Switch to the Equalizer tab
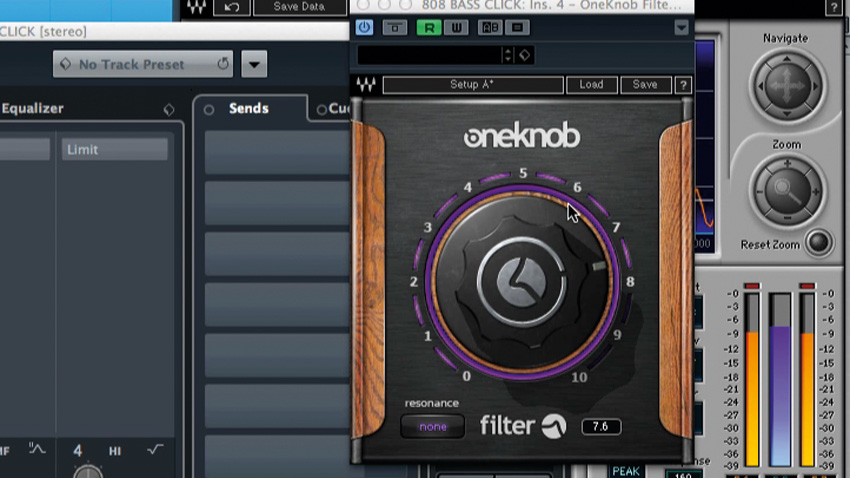Screen dimensions: 850x478 (x=33, y=108)
